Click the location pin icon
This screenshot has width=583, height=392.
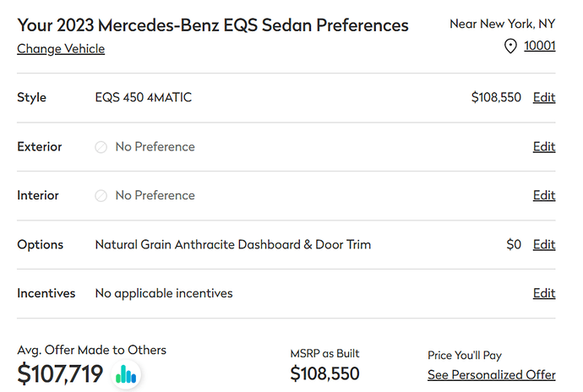[x=510, y=46]
